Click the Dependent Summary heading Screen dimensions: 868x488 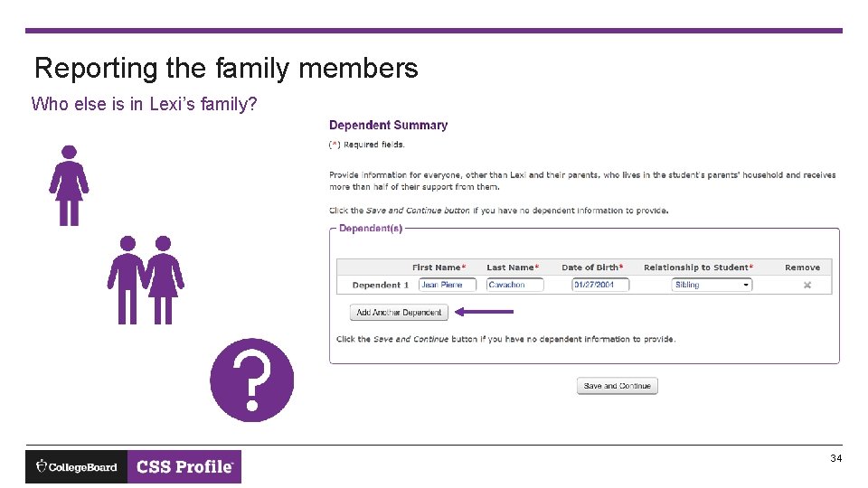pyautogui.click(x=388, y=126)
